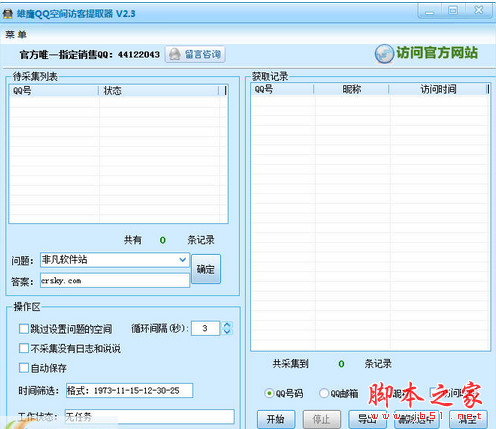Click the 答案 input field containing crsky.com
Image resolution: width=496 pixels, height=429 pixels.
[x=115, y=281]
